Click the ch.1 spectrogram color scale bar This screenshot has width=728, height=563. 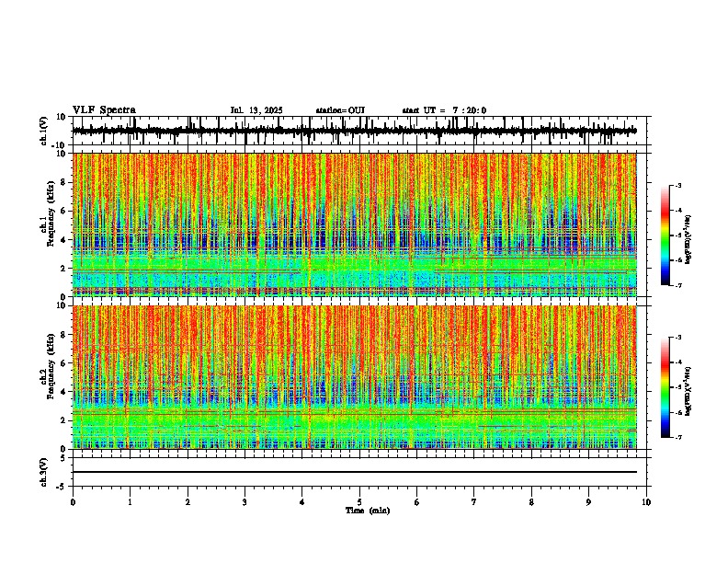(665, 236)
